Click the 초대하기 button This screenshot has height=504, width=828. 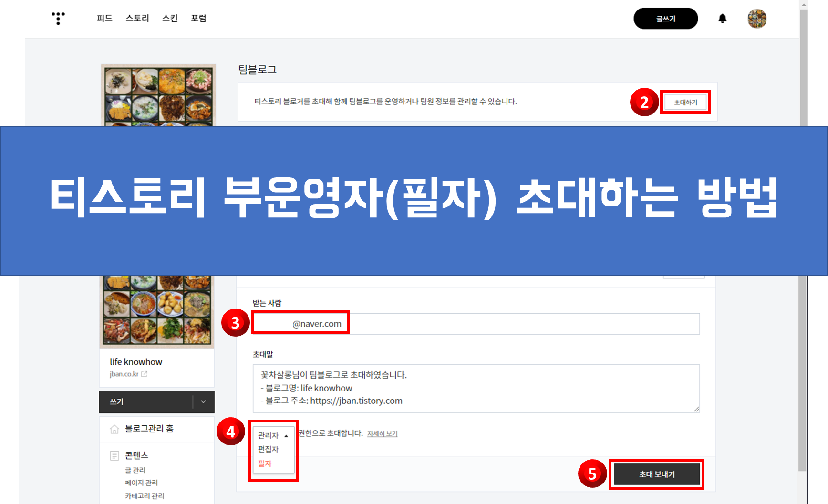coord(685,102)
